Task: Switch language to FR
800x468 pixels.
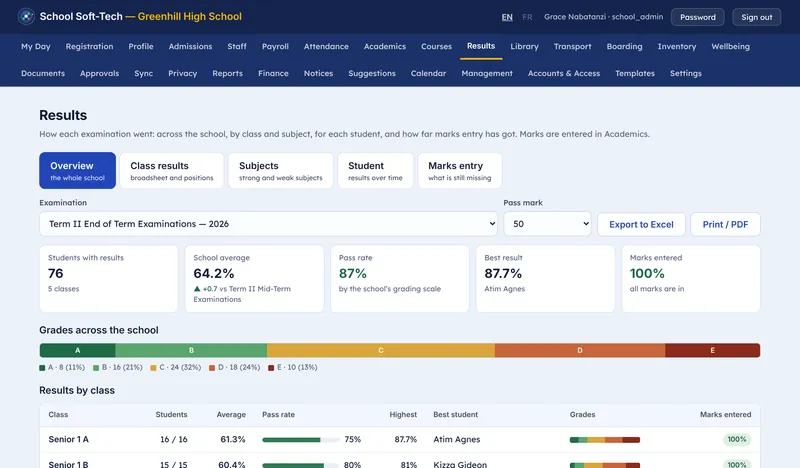Action: click(x=527, y=17)
